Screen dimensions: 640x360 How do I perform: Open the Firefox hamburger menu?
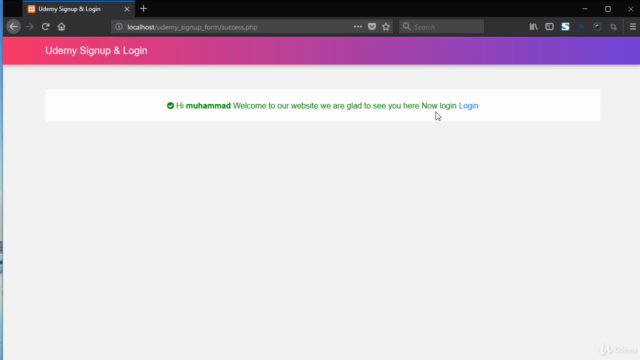[x=633, y=27]
